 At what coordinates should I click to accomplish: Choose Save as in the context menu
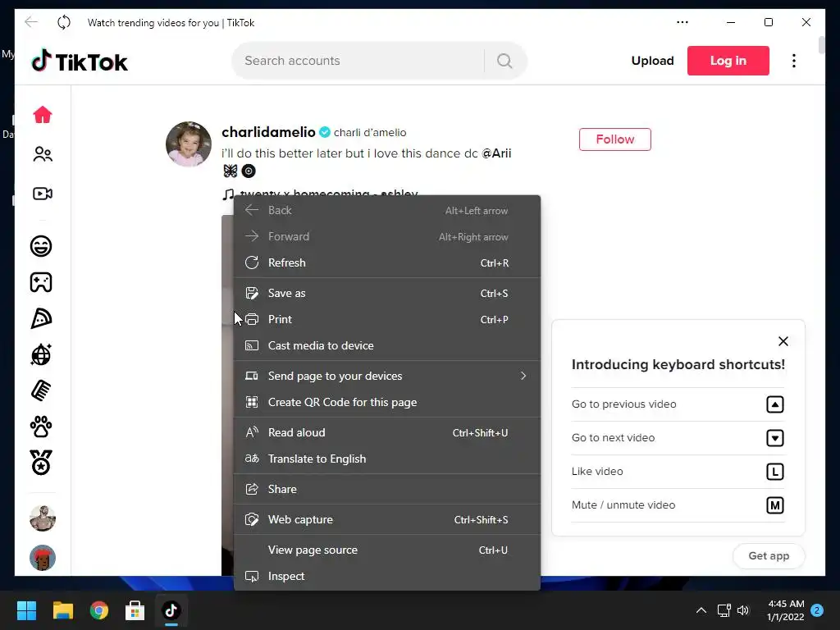point(387,293)
